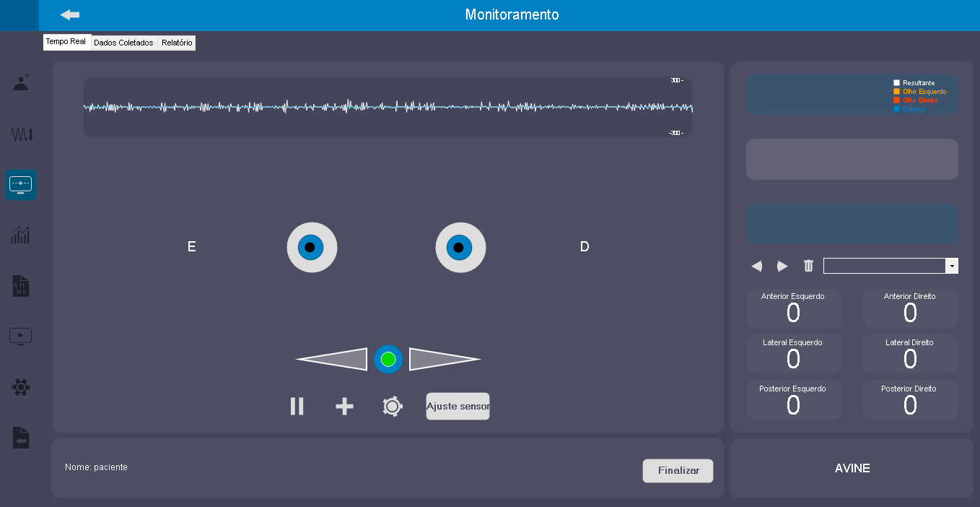Open the video playback sidebar icon
980x507 pixels.
click(21, 336)
